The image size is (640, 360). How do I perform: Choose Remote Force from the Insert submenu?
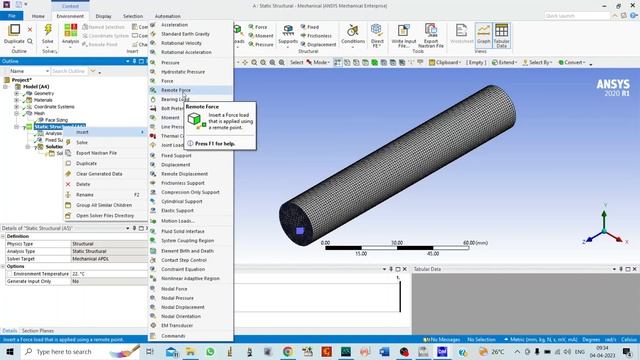[190, 90]
